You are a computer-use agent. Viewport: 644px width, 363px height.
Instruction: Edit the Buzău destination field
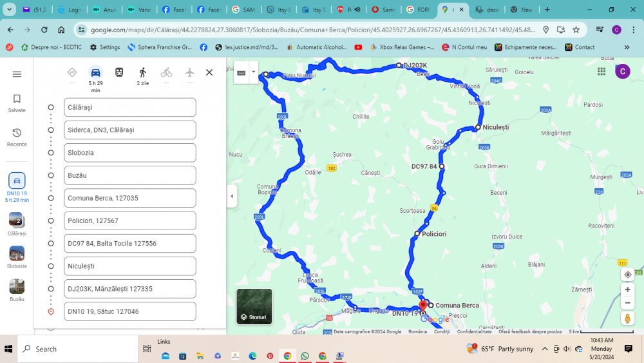point(129,175)
